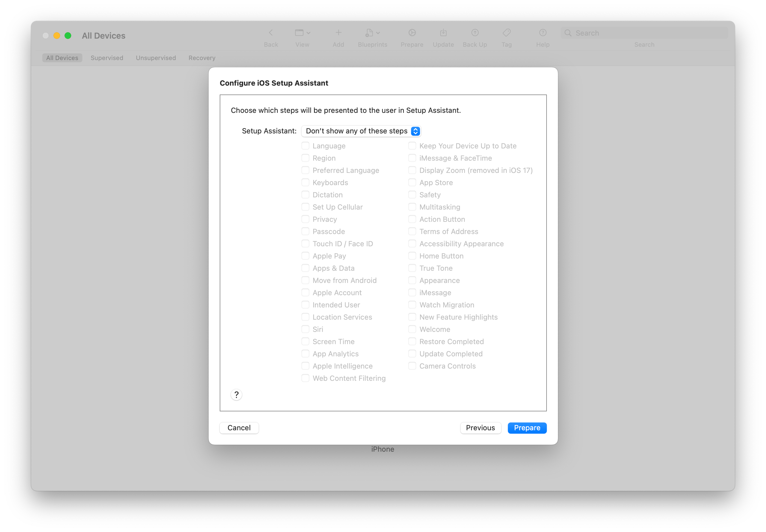Toggle the App Analytics checkbox
Image resolution: width=766 pixels, height=532 pixels.
pos(305,354)
